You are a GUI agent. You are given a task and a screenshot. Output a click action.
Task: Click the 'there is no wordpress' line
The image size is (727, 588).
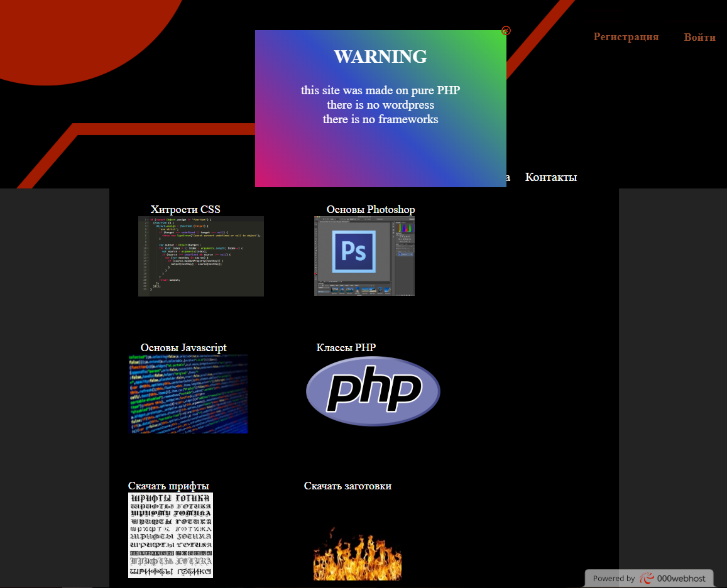click(380, 105)
